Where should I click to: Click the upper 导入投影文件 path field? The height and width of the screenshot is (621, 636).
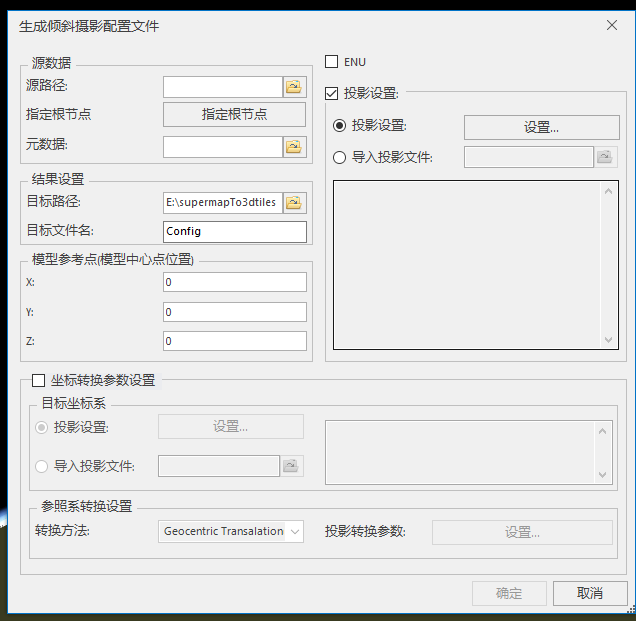coord(529,157)
